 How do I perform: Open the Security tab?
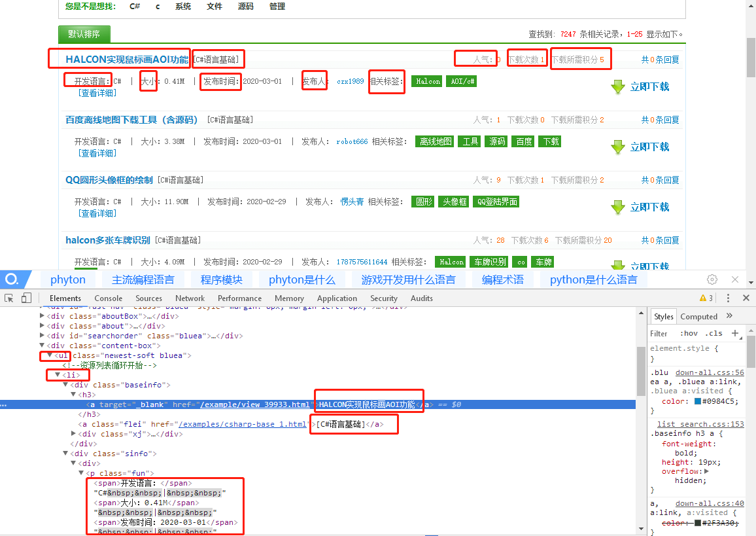(x=384, y=298)
